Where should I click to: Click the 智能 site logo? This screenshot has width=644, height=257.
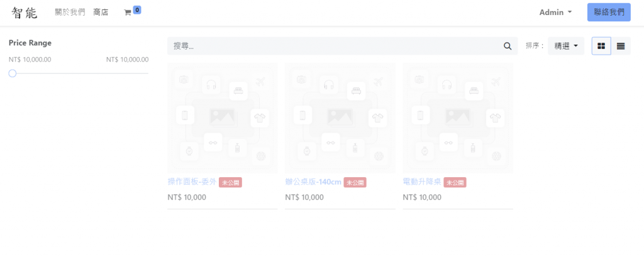(25, 12)
